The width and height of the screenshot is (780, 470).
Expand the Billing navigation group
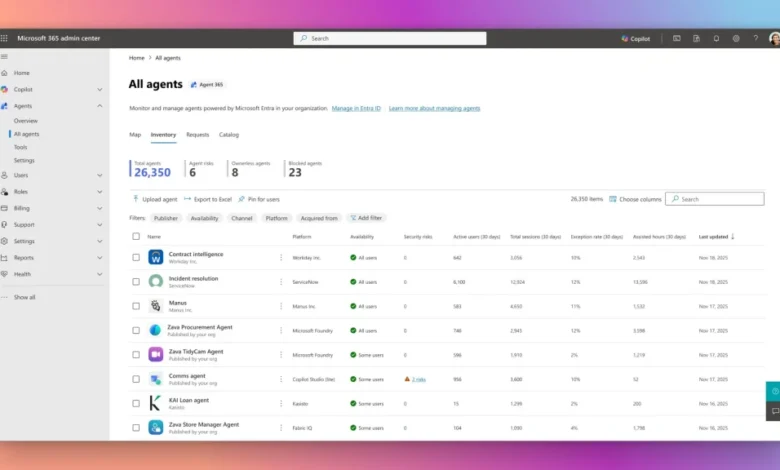click(99, 208)
